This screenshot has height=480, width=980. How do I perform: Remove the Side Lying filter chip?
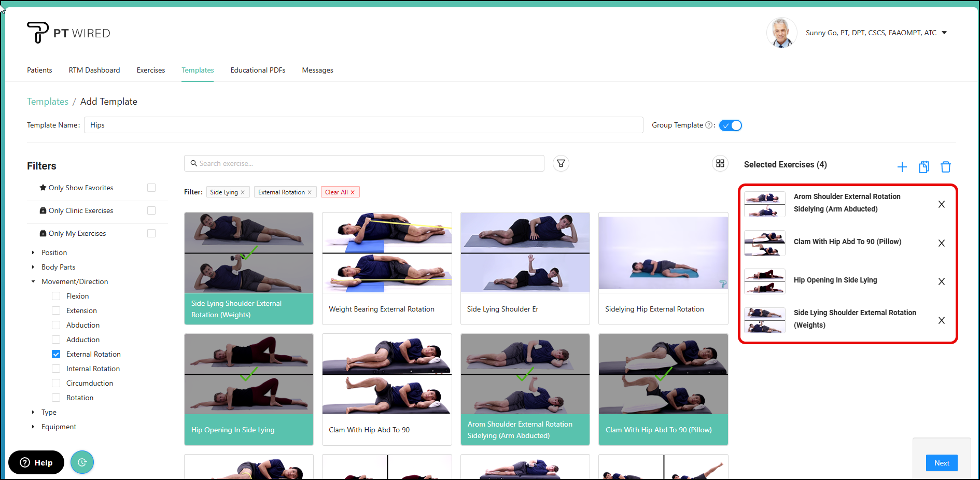242,192
